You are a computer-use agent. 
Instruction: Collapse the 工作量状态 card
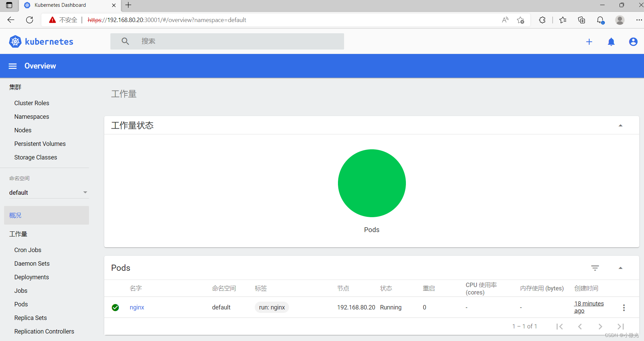pos(621,126)
